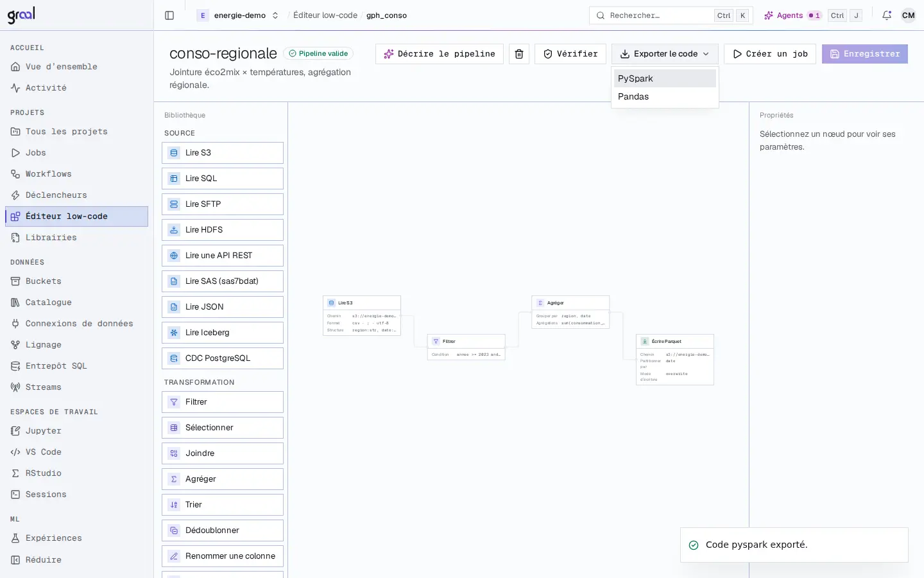Go to Jobs in sidebar
This screenshot has width=924, height=578.
tap(77, 153)
